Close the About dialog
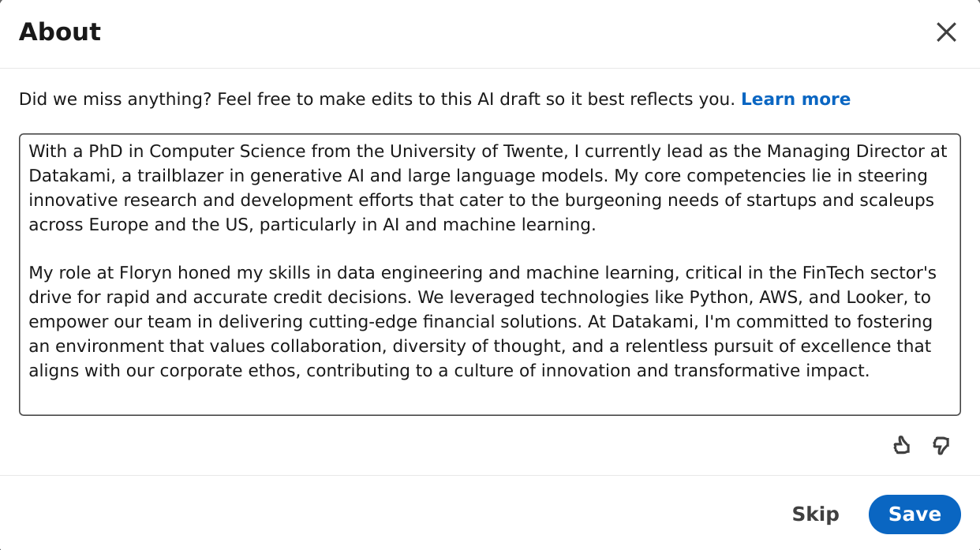This screenshot has height=550, width=980. pyautogui.click(x=946, y=32)
